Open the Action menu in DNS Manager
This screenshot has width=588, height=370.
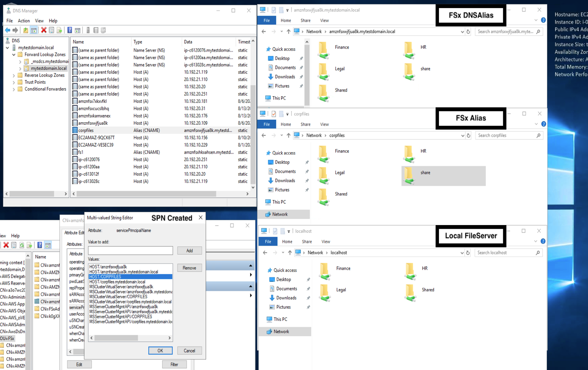tap(24, 21)
